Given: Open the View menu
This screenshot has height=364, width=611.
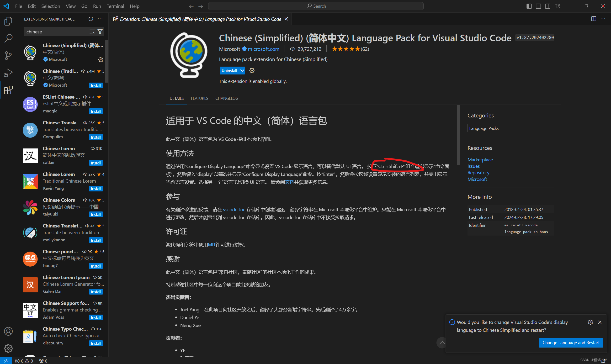Looking at the screenshot, I should 71,6.
